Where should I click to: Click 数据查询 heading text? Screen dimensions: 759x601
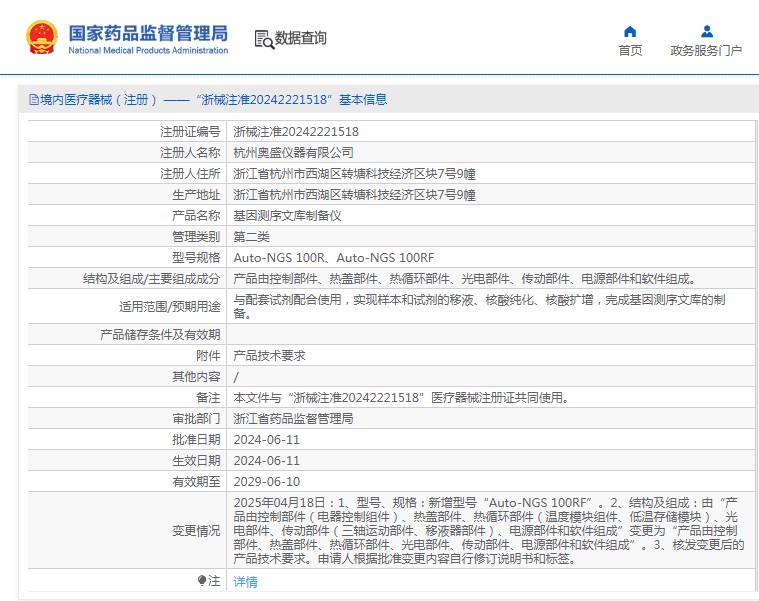pyautogui.click(x=301, y=38)
